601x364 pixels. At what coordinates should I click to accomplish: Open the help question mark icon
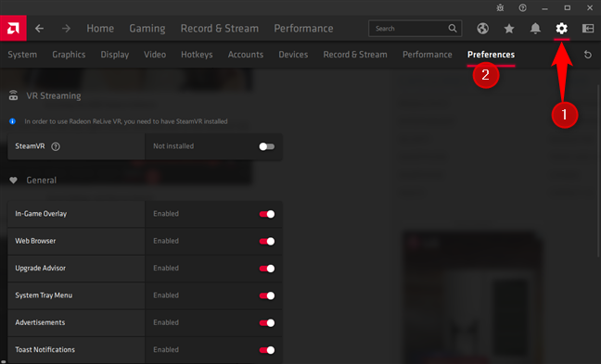coord(522,7)
